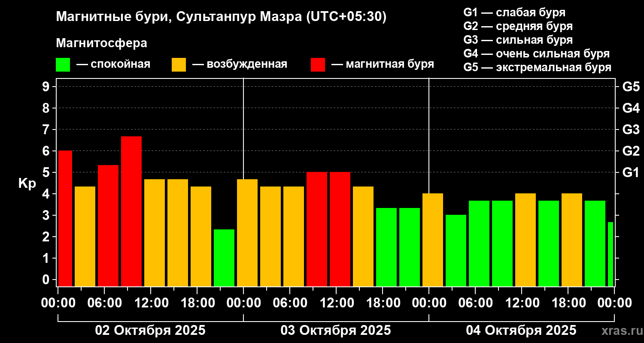The image size is (644, 343).
Task: Select the tallest red bar on 02 October
Action: point(131,211)
